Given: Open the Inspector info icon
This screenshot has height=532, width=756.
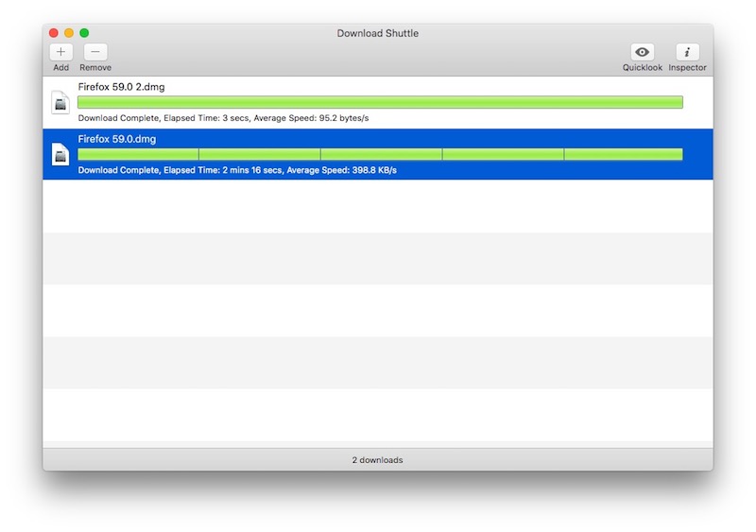Looking at the screenshot, I should pyautogui.click(x=687, y=52).
